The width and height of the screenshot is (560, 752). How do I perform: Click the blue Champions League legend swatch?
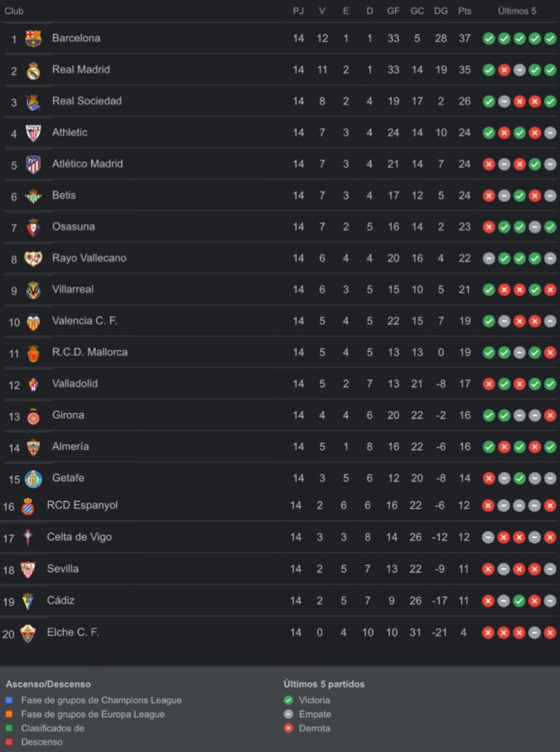pos(9,701)
